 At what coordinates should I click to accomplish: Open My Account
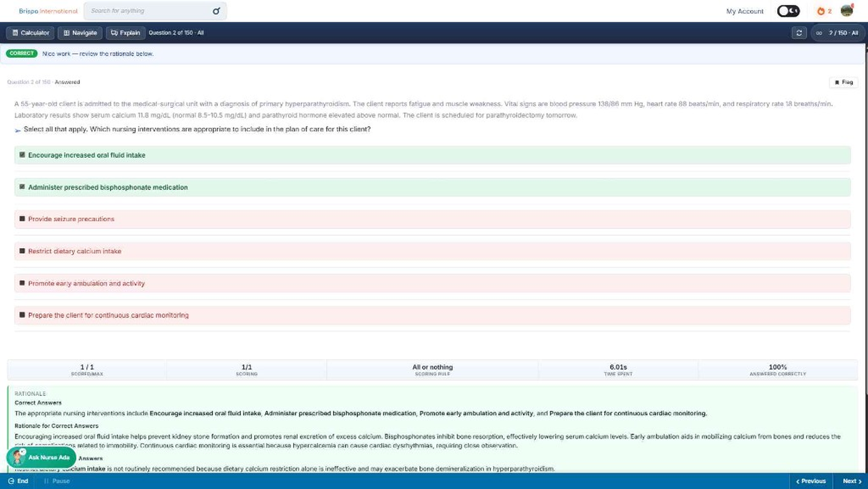(745, 11)
